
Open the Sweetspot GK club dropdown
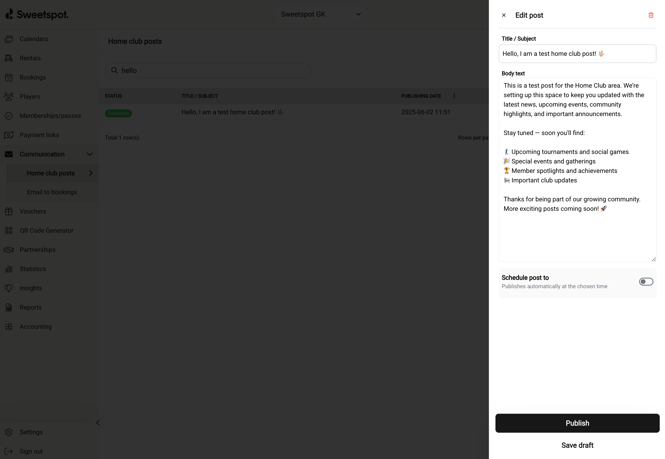[321, 14]
